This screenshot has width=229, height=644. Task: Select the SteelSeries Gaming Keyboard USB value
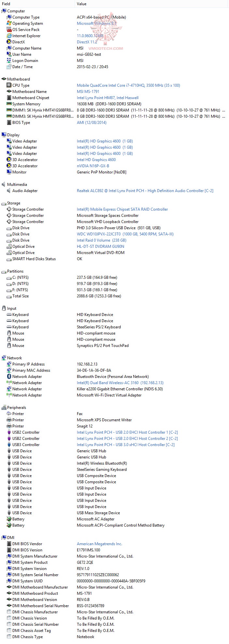click(102, 470)
